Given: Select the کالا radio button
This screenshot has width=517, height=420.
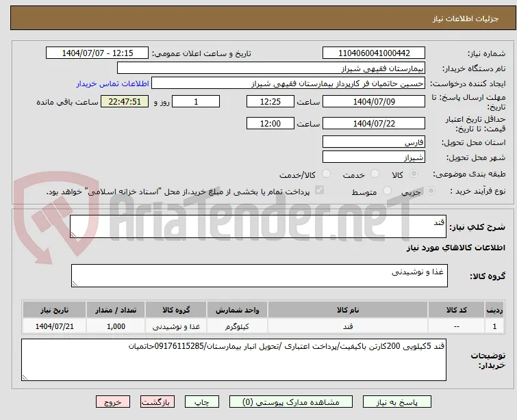Looking at the screenshot, I should click(414, 174).
